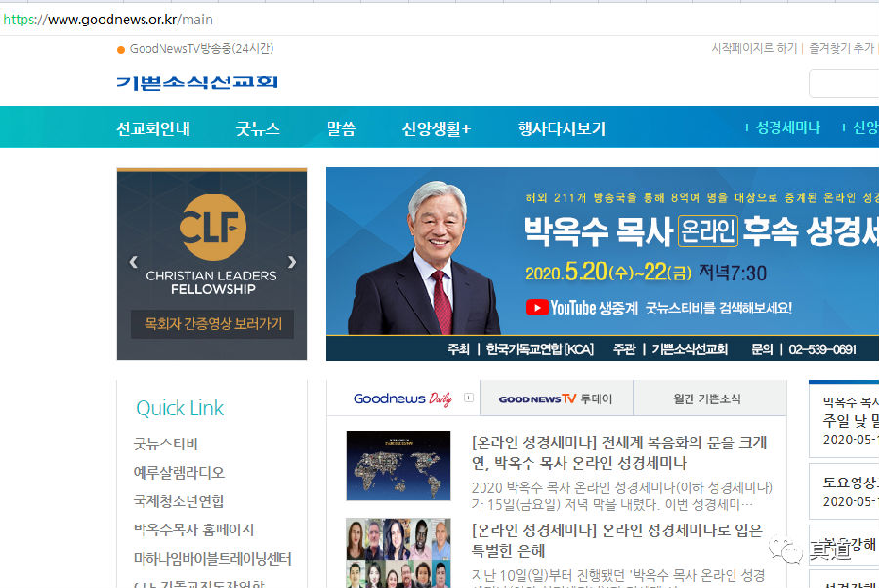Expand the 행사다시보기 navigation menu
Image resolution: width=879 pixels, height=588 pixels.
[562, 129]
